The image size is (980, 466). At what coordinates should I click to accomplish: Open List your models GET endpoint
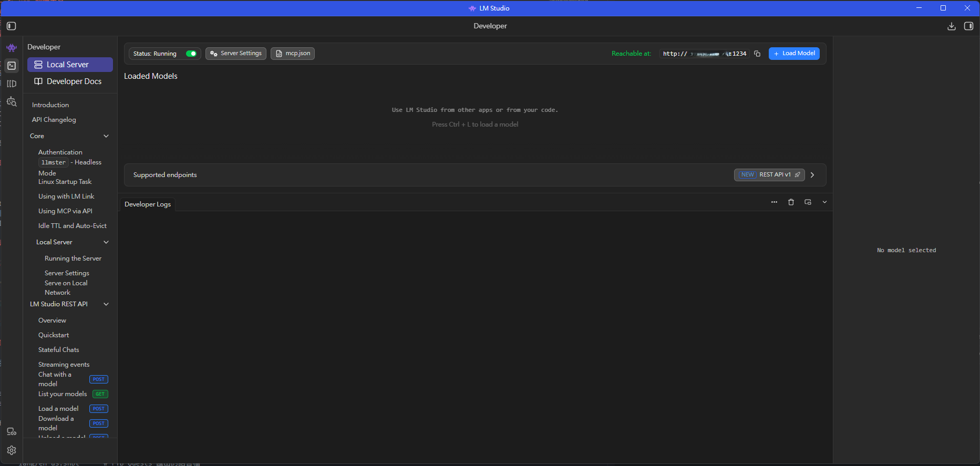click(x=73, y=394)
